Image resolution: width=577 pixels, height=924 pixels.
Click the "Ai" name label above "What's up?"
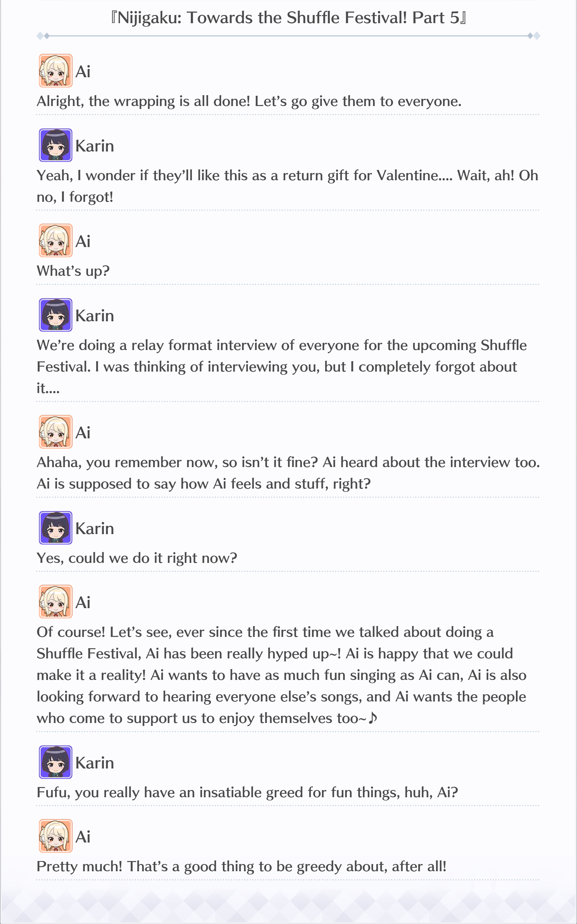click(83, 241)
